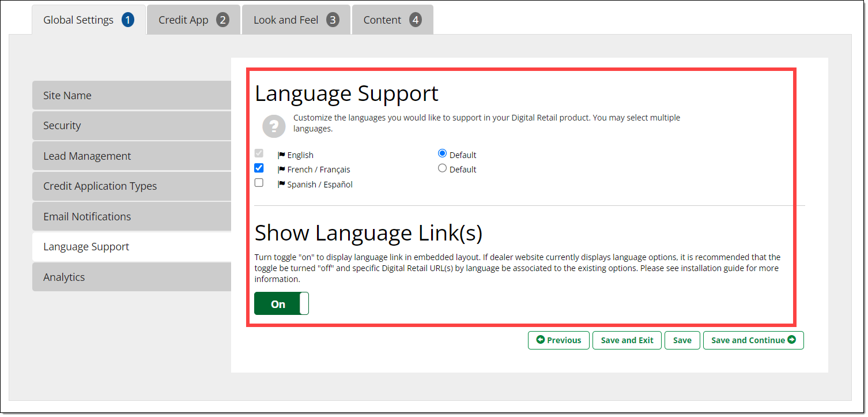Viewport: 868px width, 417px height.
Task: Click the step 1 badge on Global Settings
Action: point(127,20)
